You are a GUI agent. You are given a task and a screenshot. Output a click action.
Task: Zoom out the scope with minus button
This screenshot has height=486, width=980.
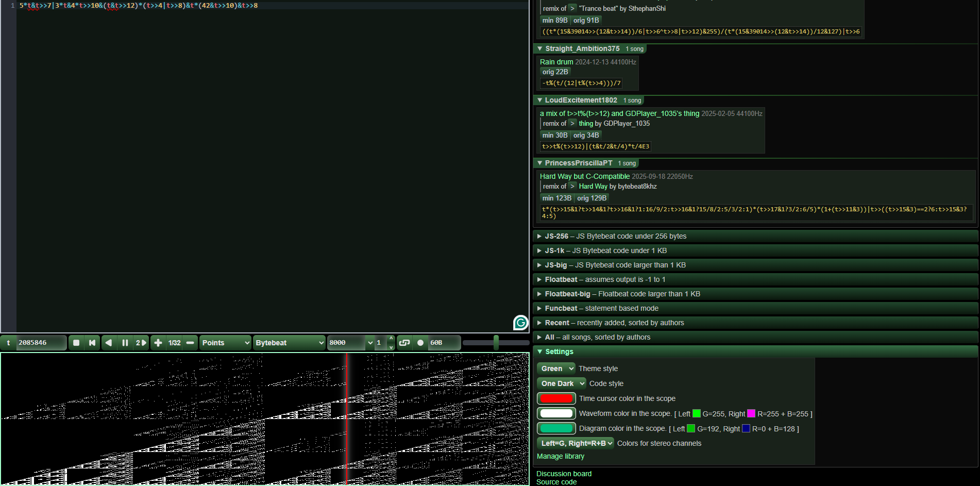click(x=190, y=343)
